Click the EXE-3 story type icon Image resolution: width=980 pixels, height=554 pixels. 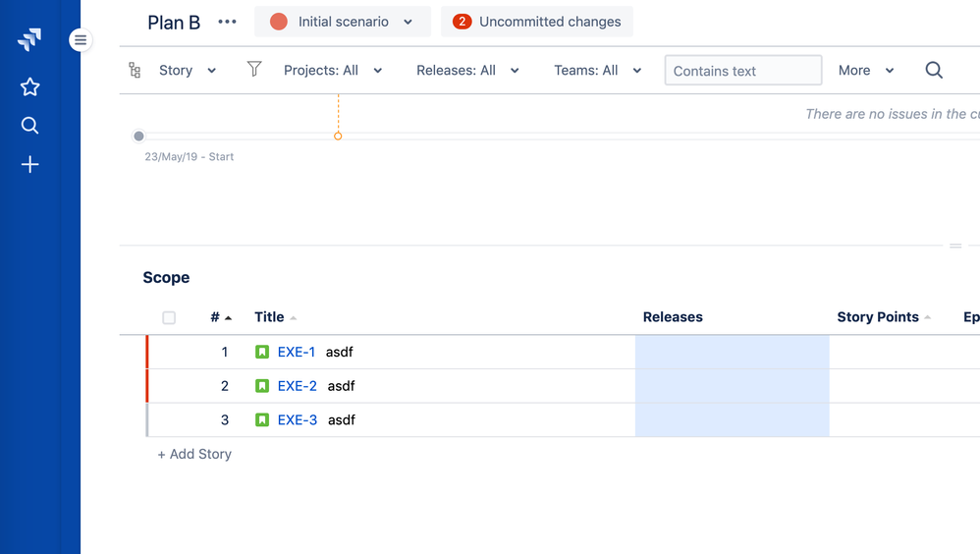pos(262,419)
